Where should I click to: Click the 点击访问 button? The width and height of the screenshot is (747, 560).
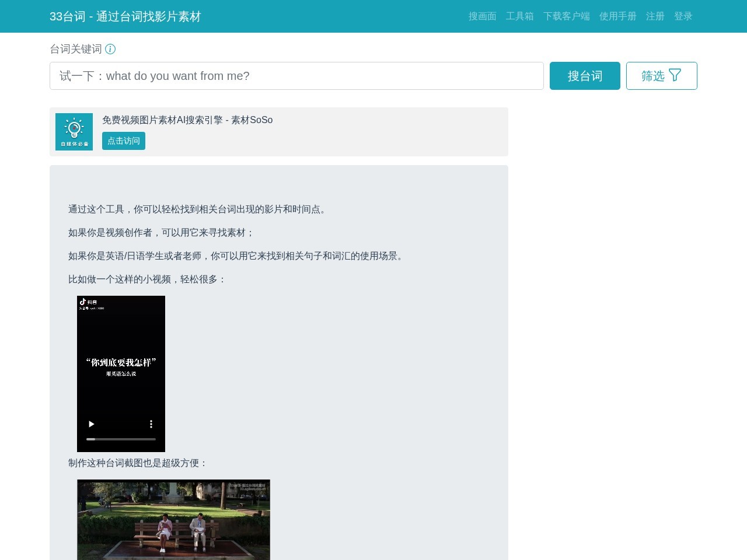tap(124, 141)
